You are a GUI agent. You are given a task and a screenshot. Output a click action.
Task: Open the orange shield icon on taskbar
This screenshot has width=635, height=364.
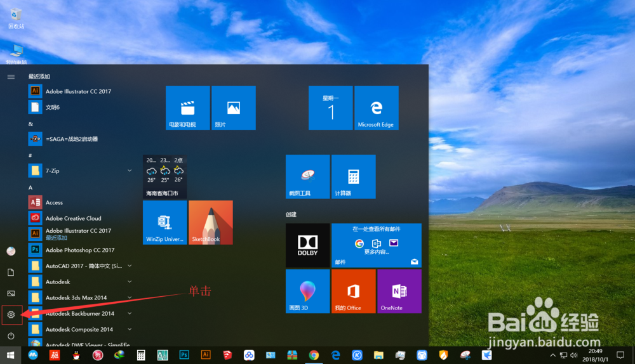(443, 355)
